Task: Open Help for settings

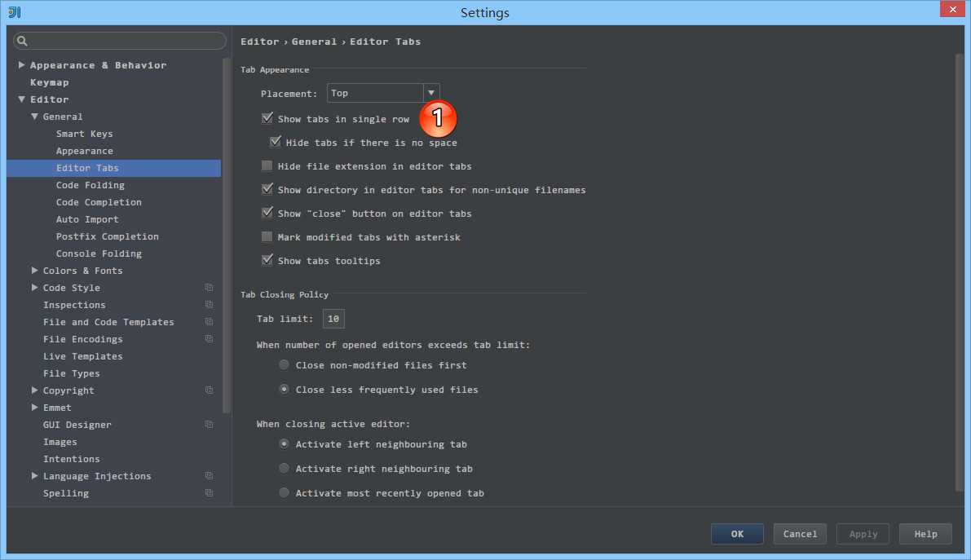Action: (926, 534)
